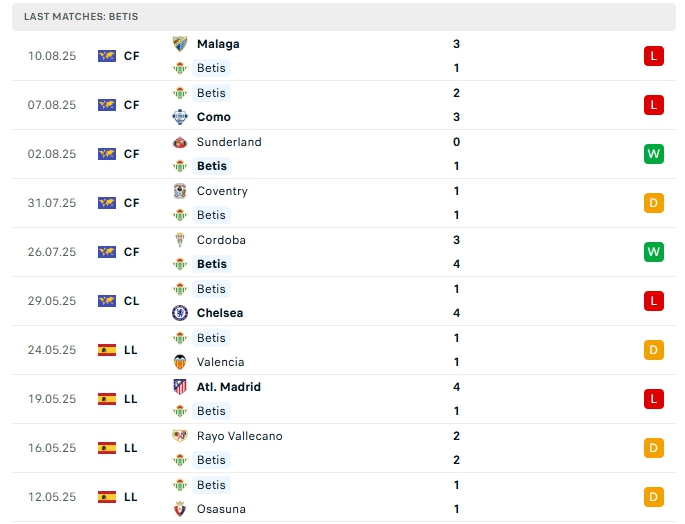Open the Last Matches: Betis header
This screenshot has width=685, height=524.
click(82, 17)
